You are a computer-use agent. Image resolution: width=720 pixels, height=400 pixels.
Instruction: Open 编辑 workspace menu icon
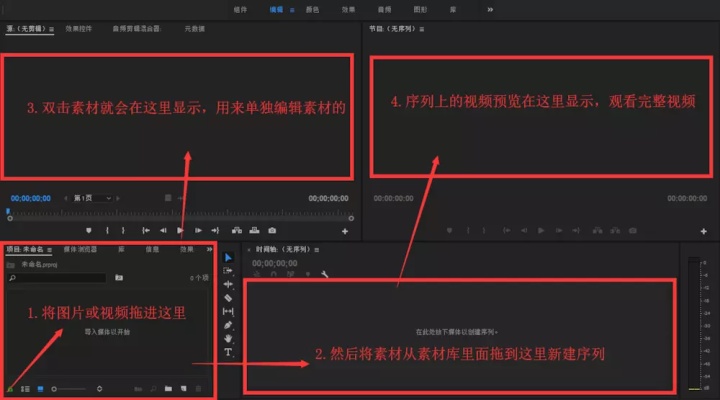point(292,10)
